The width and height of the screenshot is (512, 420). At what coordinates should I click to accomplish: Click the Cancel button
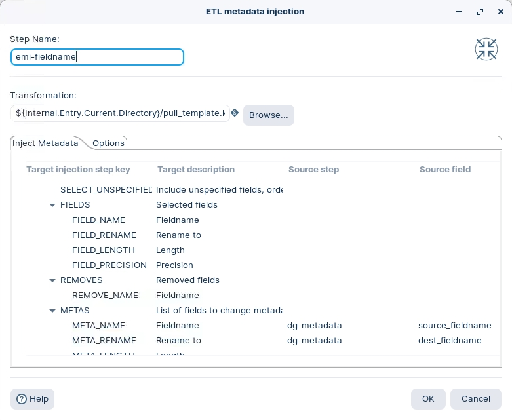(475, 399)
